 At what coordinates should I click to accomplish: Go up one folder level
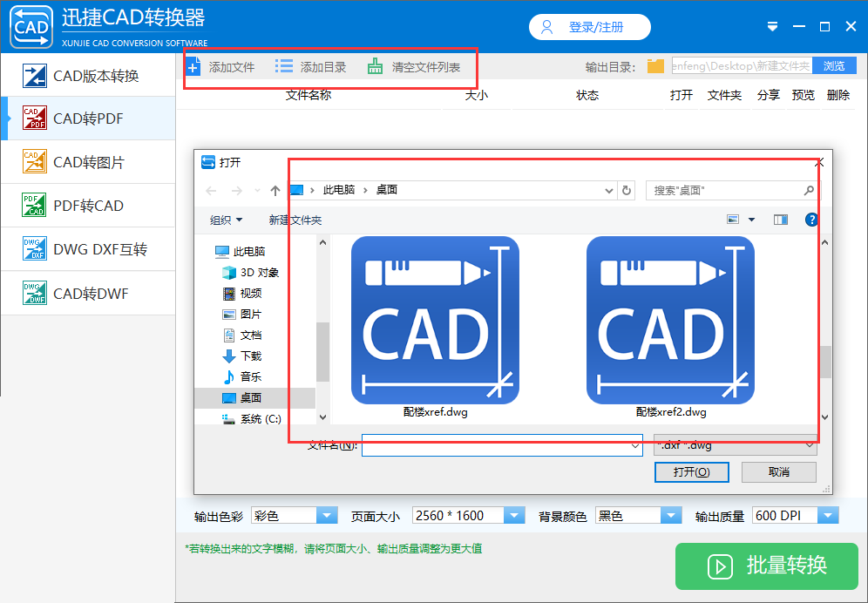(275, 191)
